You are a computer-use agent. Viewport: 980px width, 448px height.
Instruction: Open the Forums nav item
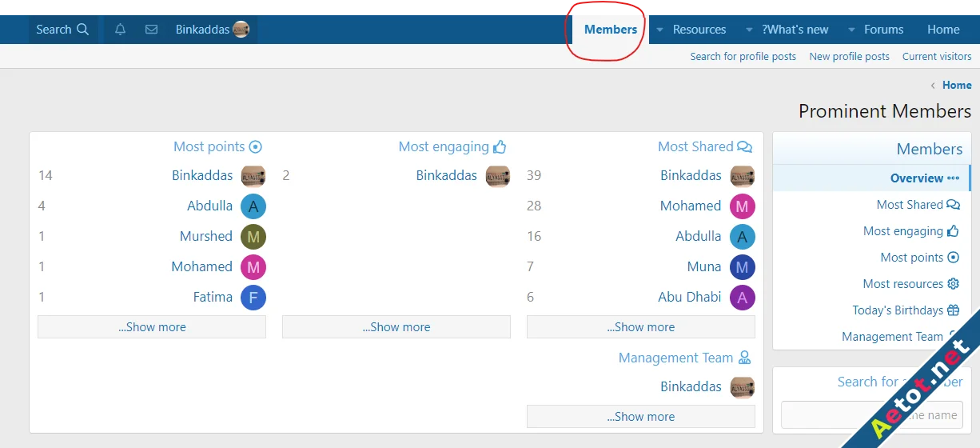pyautogui.click(x=883, y=30)
